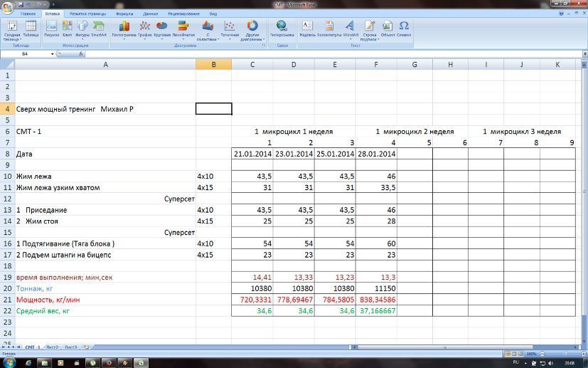Click the Windows Start button
The height and width of the screenshot is (368, 588).
9,362
